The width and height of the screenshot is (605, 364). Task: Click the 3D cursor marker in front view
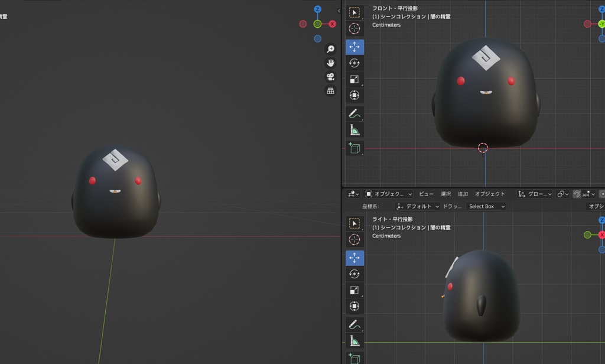483,148
